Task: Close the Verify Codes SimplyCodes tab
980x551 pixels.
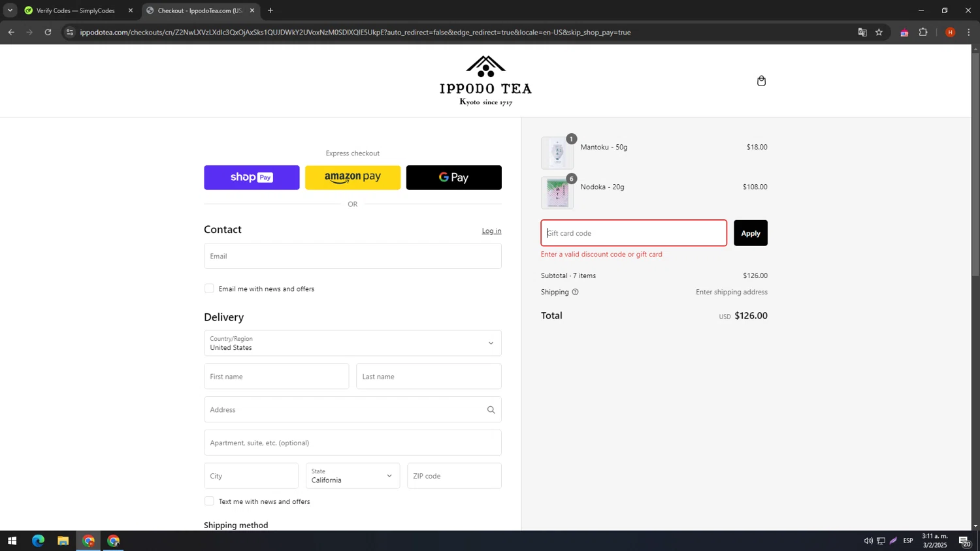Action: click(130, 10)
